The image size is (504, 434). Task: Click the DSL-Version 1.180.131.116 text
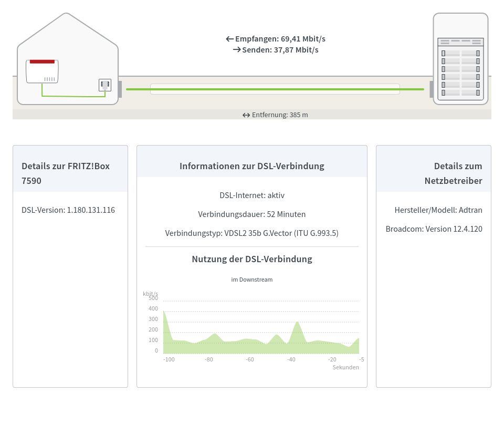[68, 210]
